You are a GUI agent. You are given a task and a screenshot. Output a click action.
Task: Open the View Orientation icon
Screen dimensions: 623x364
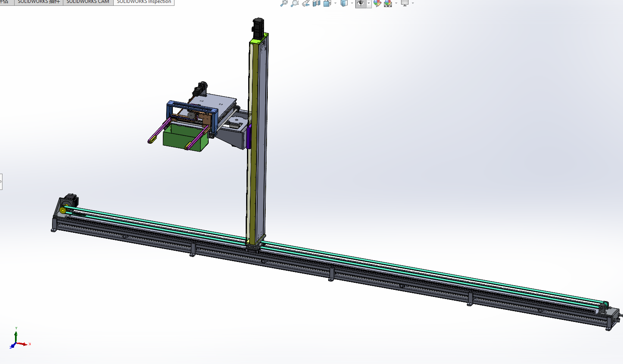point(327,3)
